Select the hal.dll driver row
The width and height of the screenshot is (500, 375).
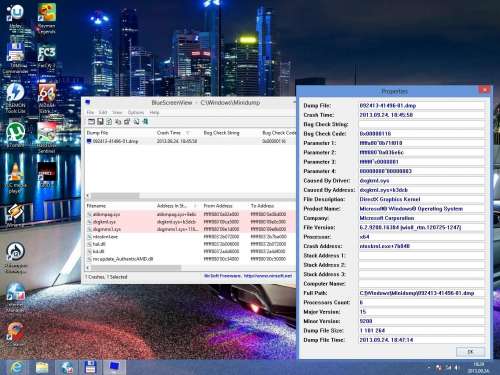[x=191, y=244]
